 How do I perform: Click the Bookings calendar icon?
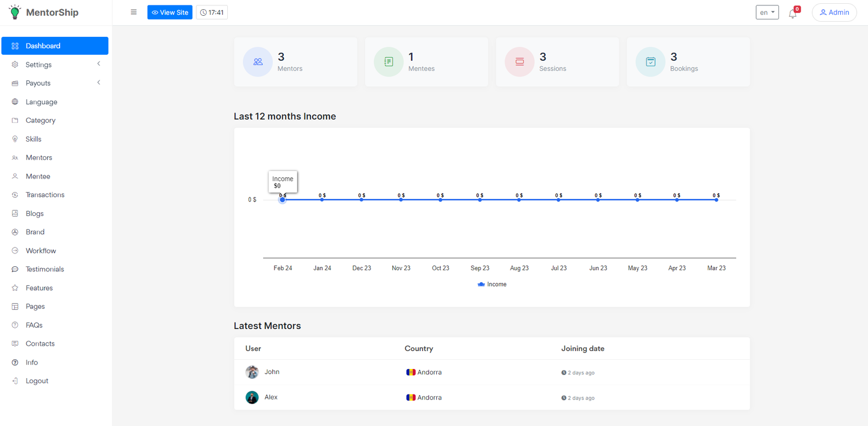point(650,62)
